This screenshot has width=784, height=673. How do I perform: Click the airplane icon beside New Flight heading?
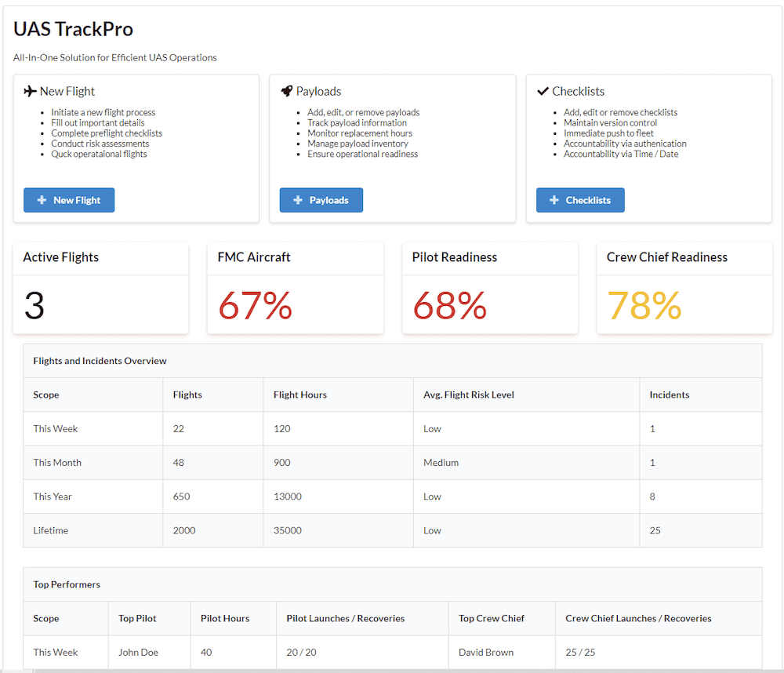pos(31,92)
